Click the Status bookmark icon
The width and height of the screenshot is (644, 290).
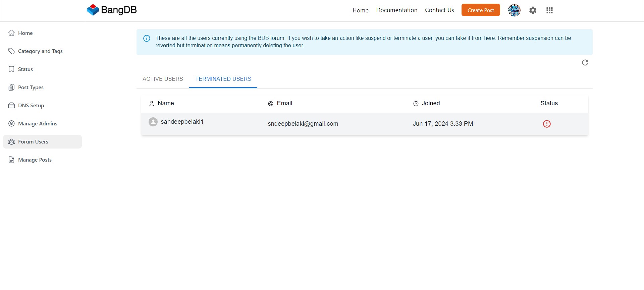coord(11,69)
